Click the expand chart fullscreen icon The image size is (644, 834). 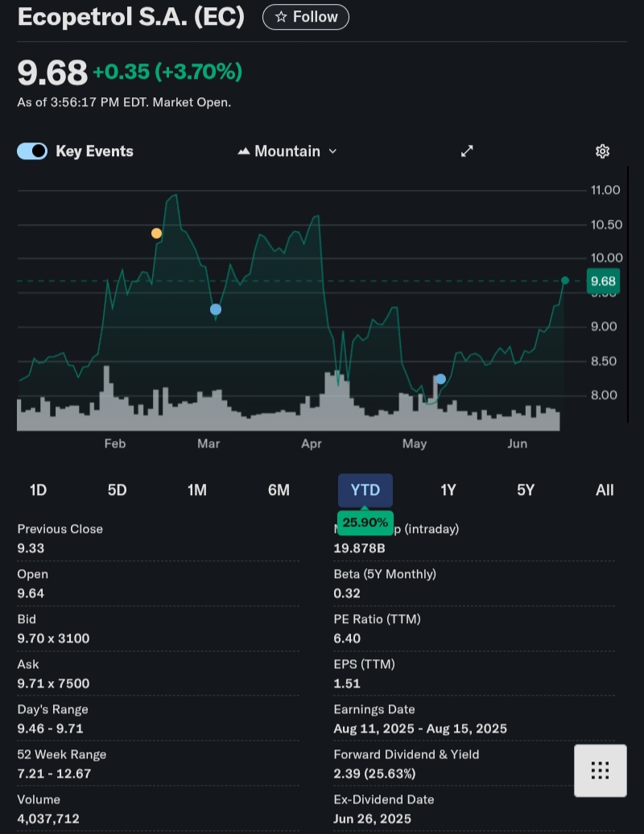click(467, 151)
